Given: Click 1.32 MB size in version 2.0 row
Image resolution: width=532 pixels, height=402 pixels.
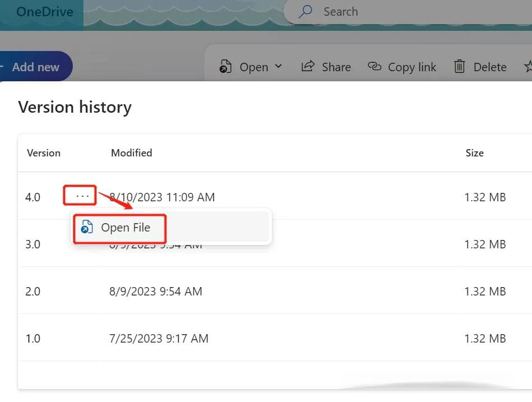Looking at the screenshot, I should [x=485, y=292].
